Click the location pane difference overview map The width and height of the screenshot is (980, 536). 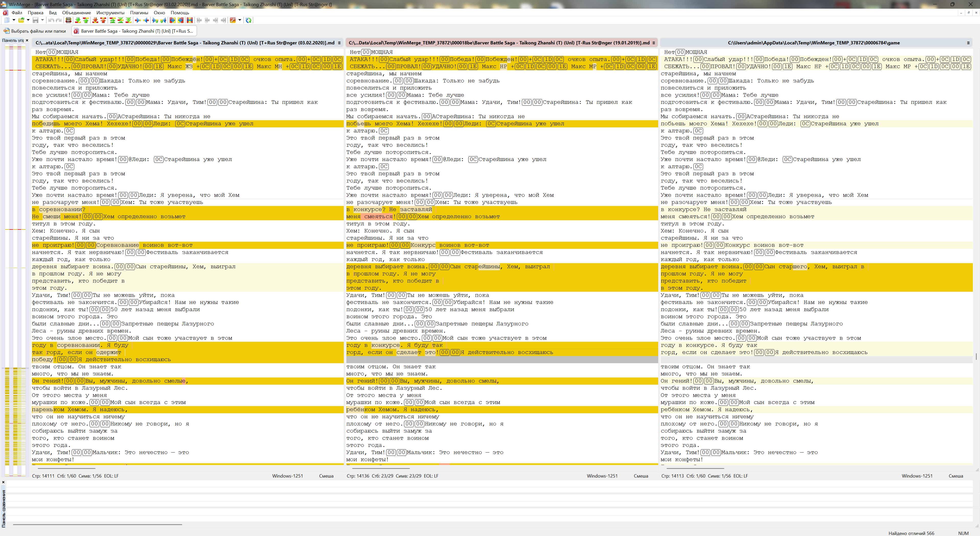click(x=16, y=260)
